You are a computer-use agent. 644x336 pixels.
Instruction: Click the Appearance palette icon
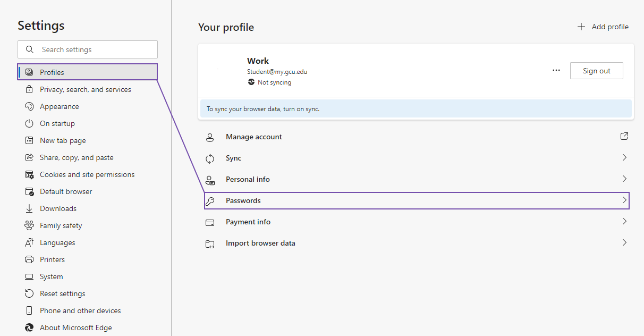coord(29,106)
